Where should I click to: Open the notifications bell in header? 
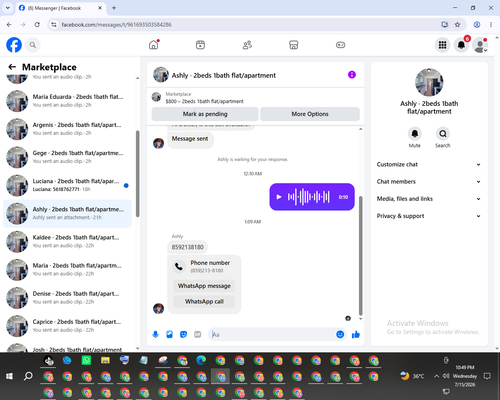pos(461,45)
